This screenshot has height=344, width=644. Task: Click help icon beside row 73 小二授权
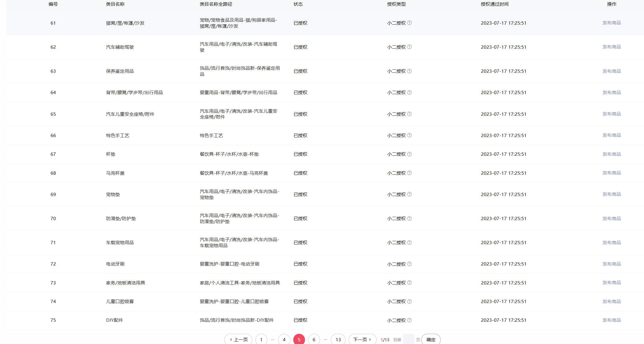[409, 283]
